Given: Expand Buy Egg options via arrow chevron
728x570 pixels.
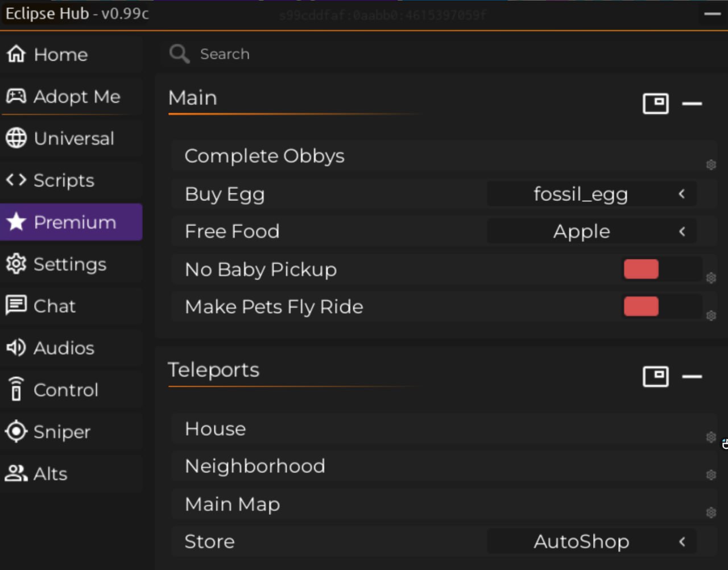Looking at the screenshot, I should pos(682,194).
